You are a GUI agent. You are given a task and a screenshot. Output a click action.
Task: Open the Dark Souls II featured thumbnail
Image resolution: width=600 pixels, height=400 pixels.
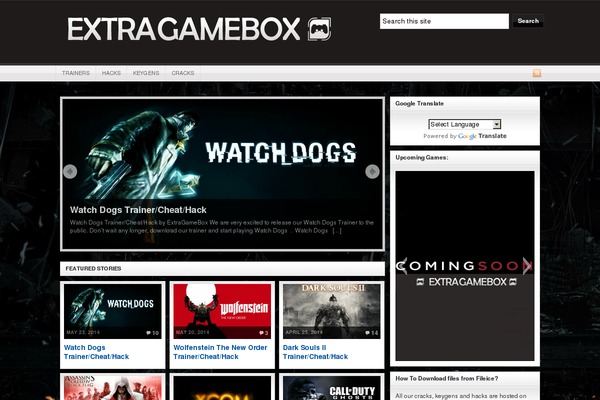[332, 311]
